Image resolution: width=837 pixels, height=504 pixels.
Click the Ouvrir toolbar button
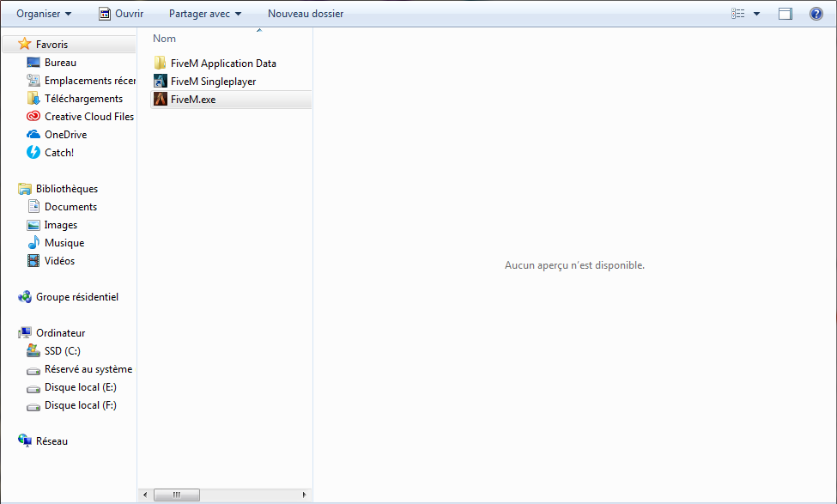(121, 14)
